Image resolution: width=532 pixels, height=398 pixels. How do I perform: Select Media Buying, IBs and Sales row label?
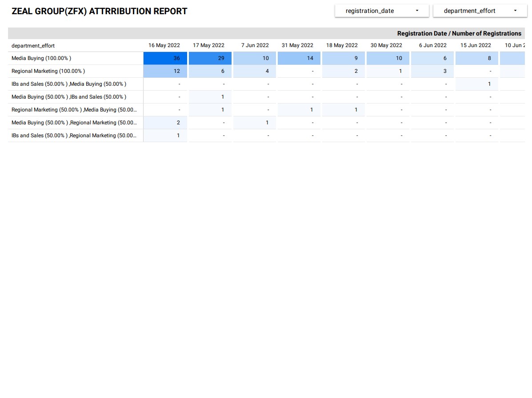click(x=69, y=97)
